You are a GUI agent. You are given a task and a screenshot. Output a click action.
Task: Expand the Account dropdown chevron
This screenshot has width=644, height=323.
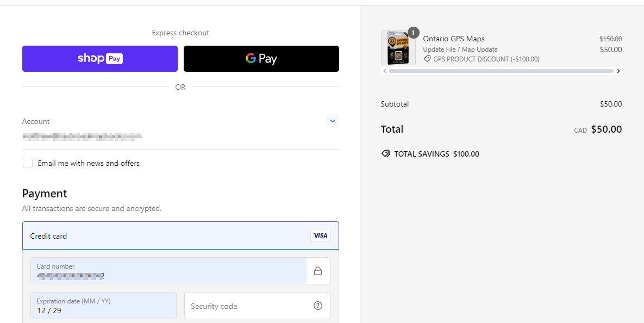[333, 121]
